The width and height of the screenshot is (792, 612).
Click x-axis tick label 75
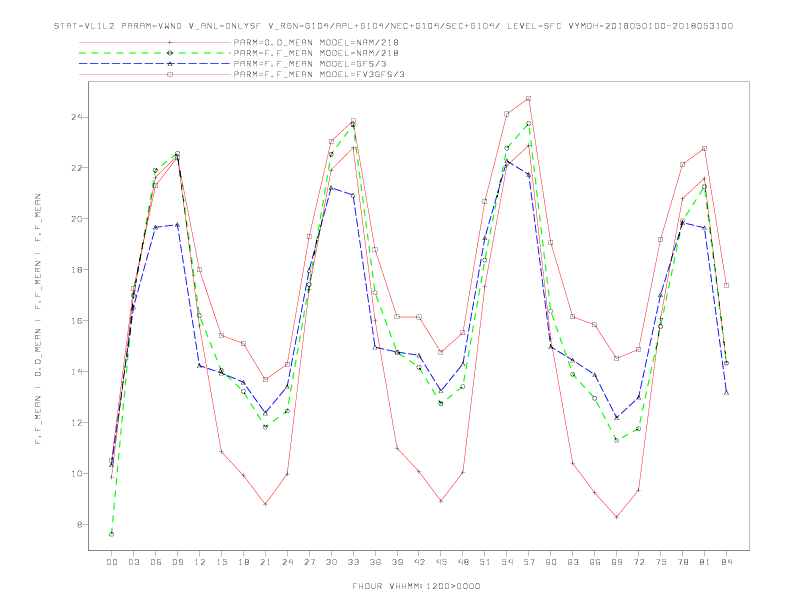point(661,562)
